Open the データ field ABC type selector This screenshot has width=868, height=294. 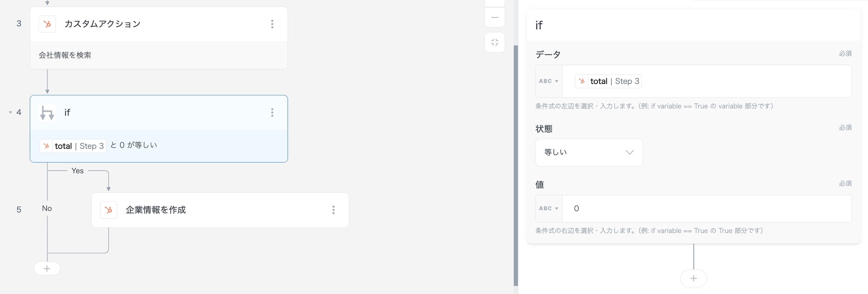tap(549, 81)
